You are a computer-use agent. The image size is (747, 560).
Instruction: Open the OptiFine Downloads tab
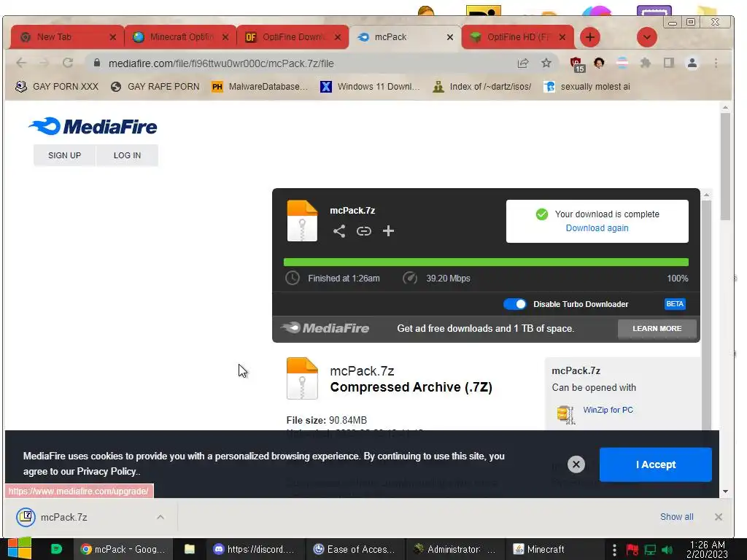click(293, 37)
